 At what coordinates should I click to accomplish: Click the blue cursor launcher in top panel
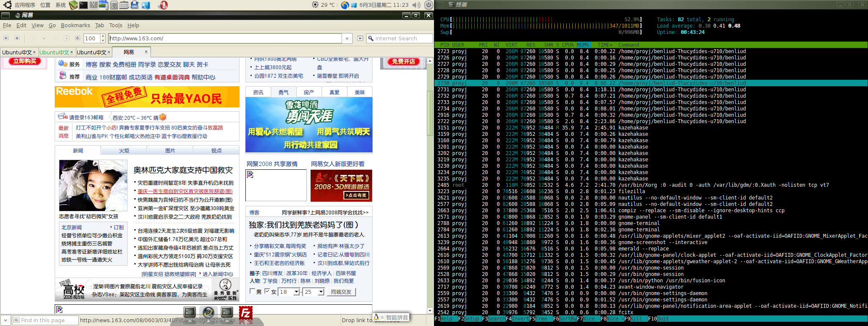[145, 5]
